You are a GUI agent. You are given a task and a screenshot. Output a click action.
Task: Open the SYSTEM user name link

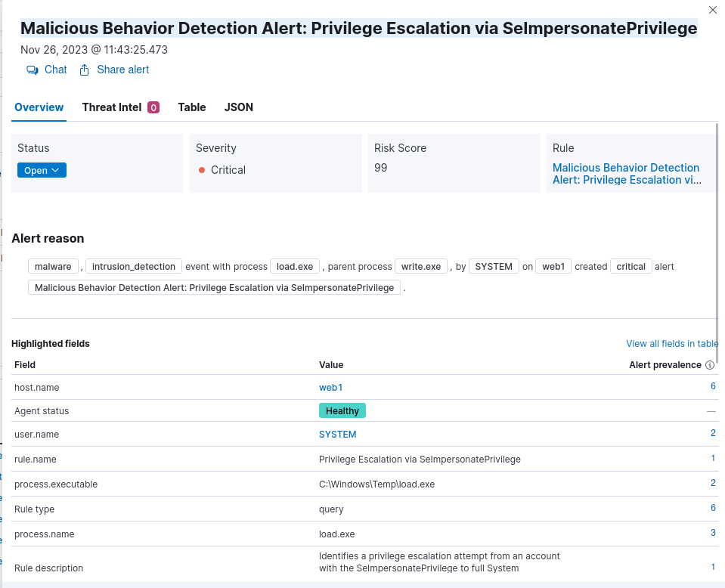(337, 435)
